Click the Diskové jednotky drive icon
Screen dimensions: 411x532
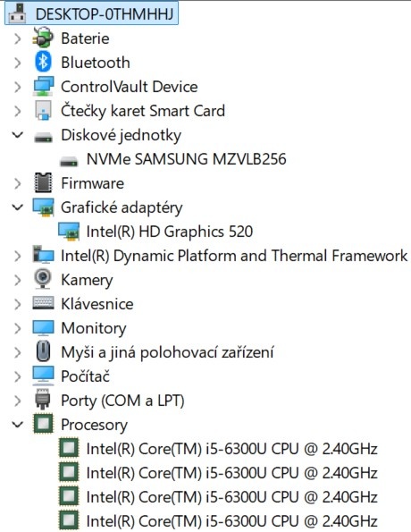(x=43, y=138)
